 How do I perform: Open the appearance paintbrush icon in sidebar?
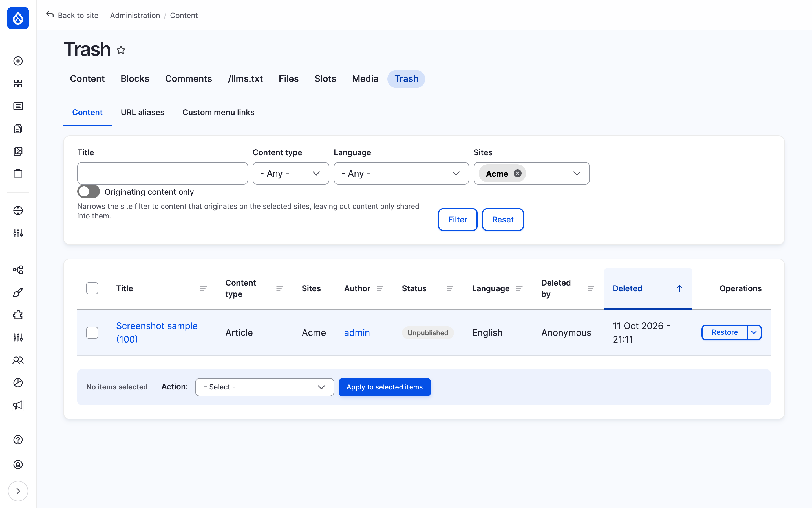click(x=18, y=292)
